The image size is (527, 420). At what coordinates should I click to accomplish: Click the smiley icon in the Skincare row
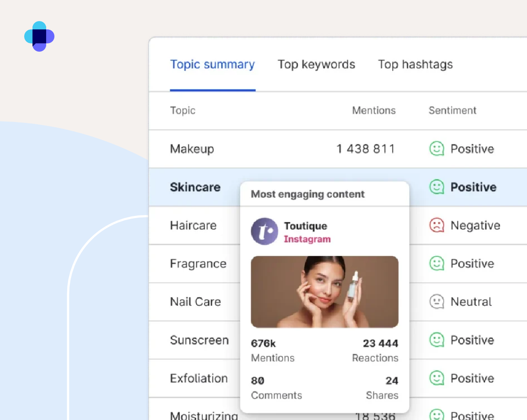[437, 187]
